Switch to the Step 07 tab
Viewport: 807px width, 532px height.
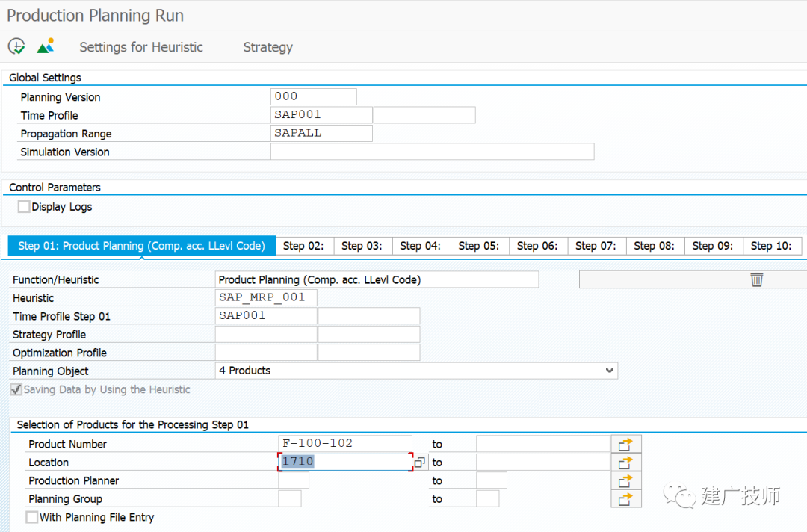point(596,245)
